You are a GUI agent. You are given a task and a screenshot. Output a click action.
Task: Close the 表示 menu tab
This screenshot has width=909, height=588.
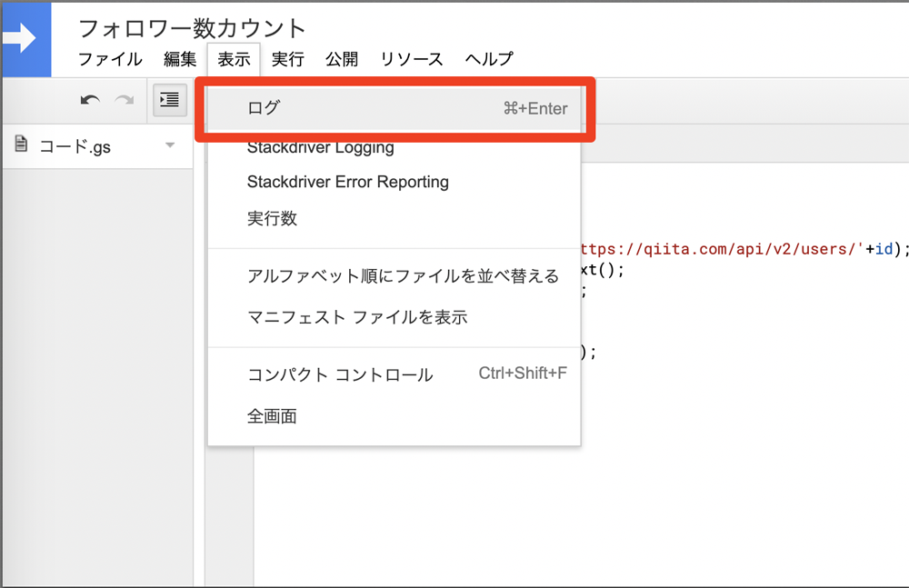234,59
